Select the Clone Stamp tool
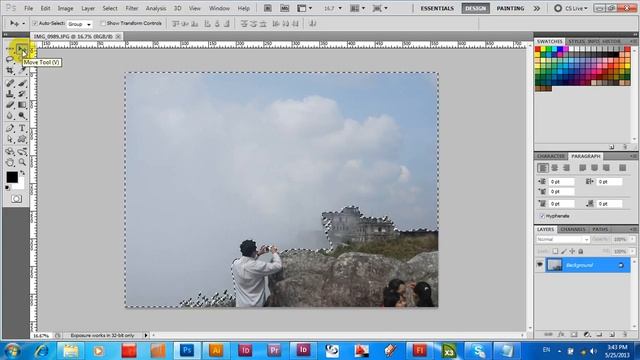The width and height of the screenshot is (640, 360). tap(10, 94)
